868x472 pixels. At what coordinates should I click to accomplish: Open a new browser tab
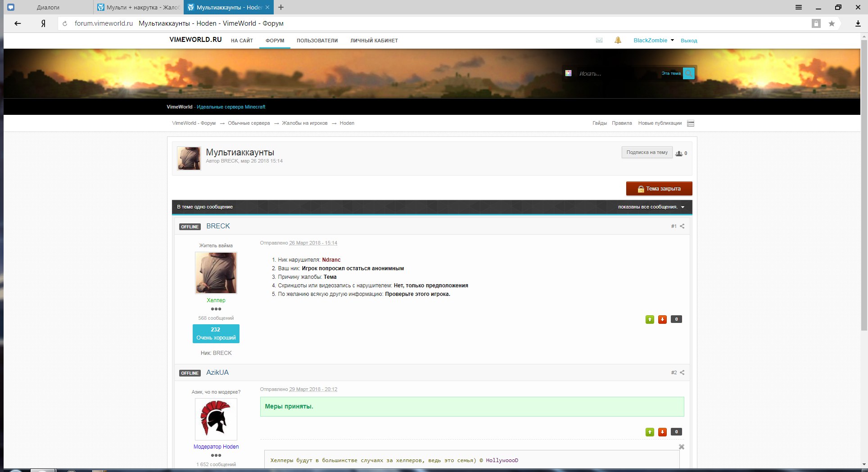click(281, 7)
